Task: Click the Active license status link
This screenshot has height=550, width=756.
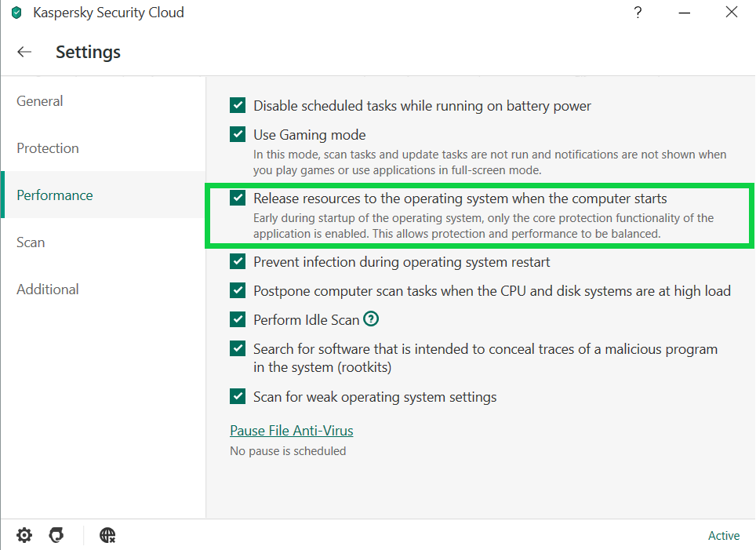Action: (724, 536)
